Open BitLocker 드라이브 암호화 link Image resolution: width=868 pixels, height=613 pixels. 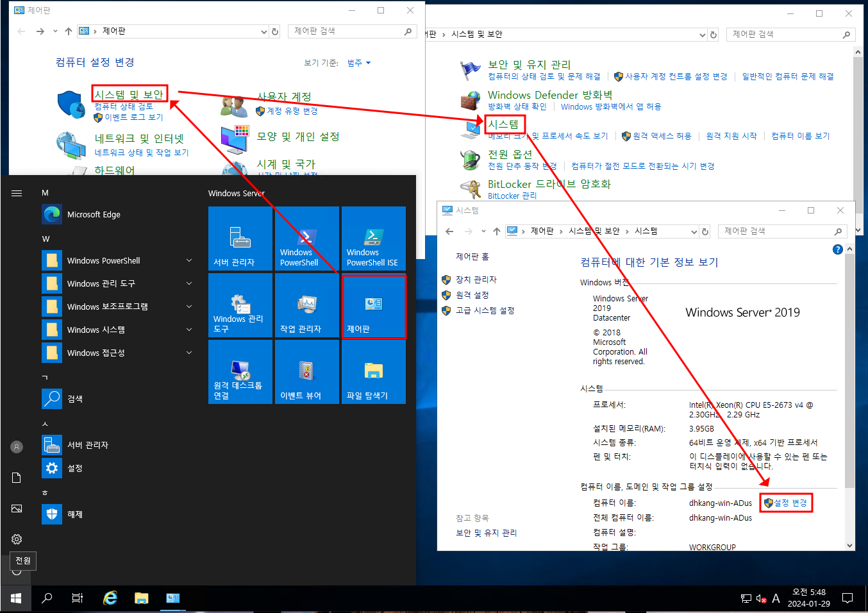(x=549, y=184)
